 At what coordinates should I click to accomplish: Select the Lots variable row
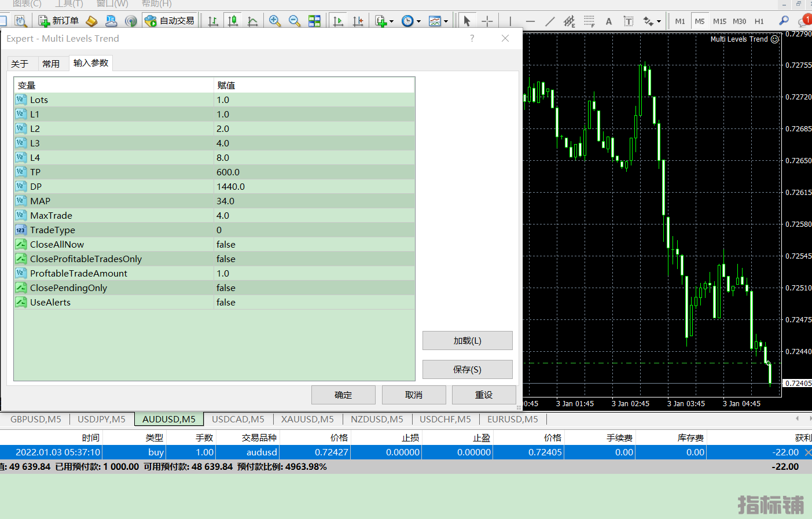point(214,100)
